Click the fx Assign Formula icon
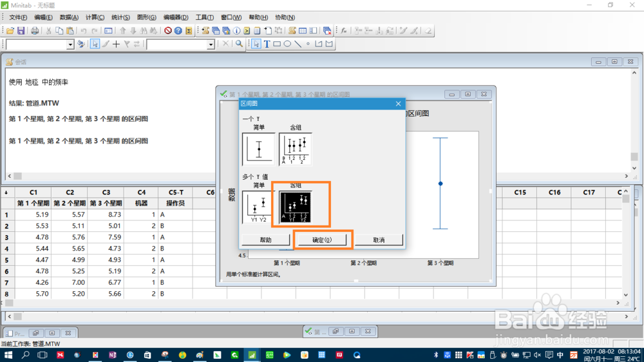The width and height of the screenshot is (644, 362). click(x=344, y=31)
